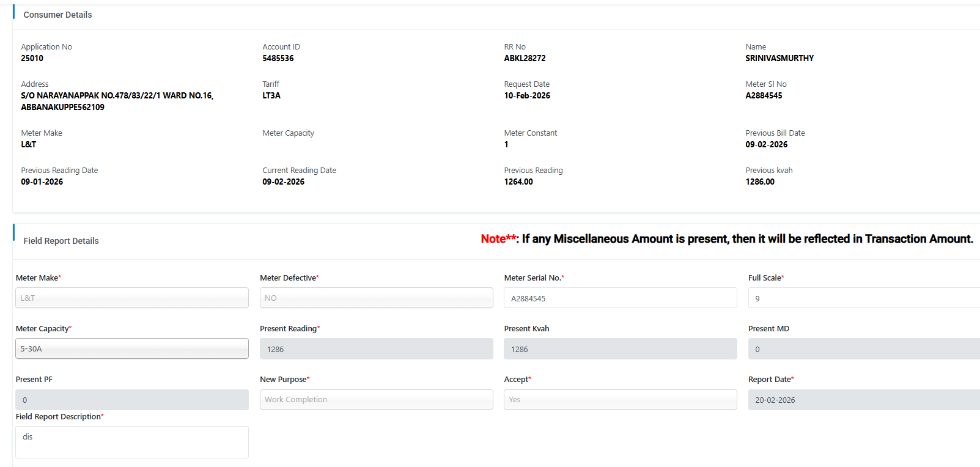Viewport: 980px width, 467px height.
Task: Click the consumer name SRINIVASMURTHY
Action: 779,59
